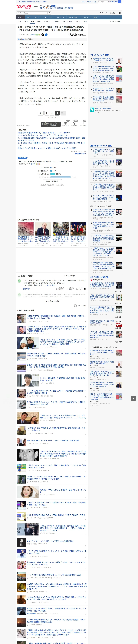Tick the コメント非表示 checkbox
This screenshot has height=644, width=138.
point(75,305)
